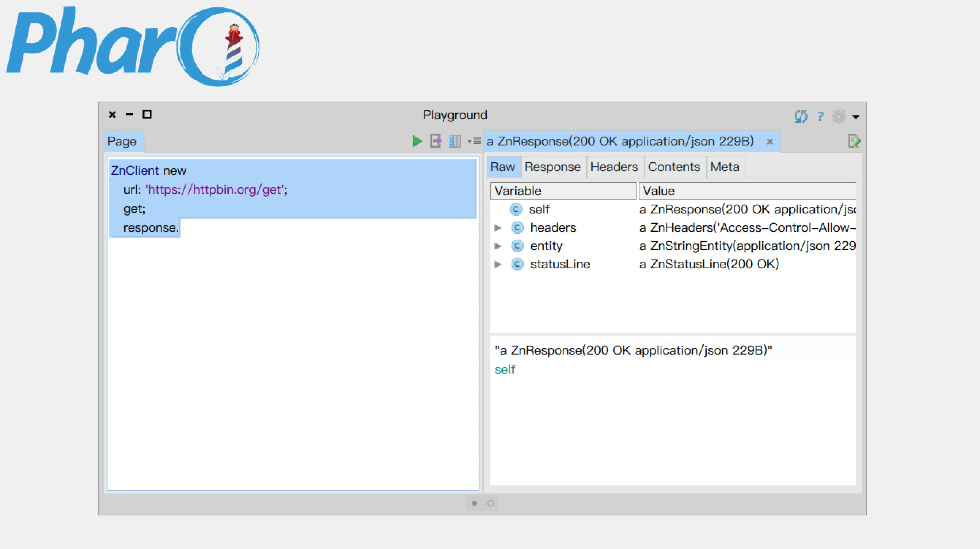Switch to the Response tab

coord(552,167)
